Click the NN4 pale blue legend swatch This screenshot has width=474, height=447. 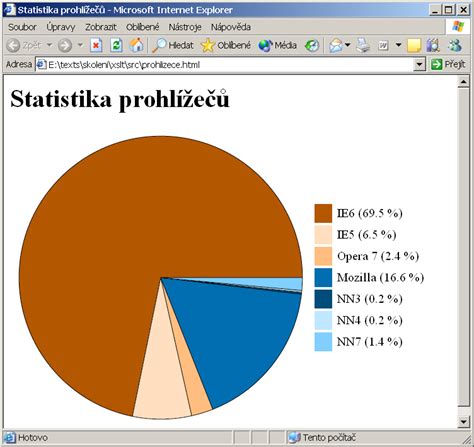323,320
